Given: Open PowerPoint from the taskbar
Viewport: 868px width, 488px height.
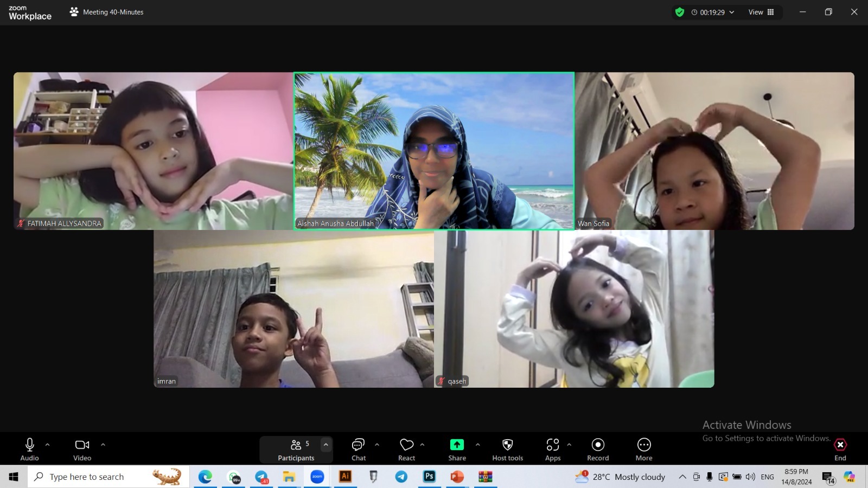Looking at the screenshot, I should pos(457,477).
